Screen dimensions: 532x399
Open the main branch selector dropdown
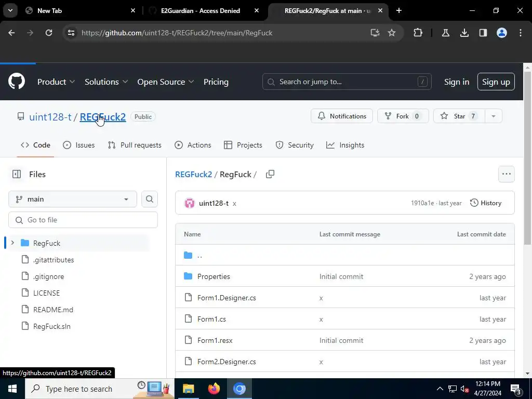(x=73, y=199)
